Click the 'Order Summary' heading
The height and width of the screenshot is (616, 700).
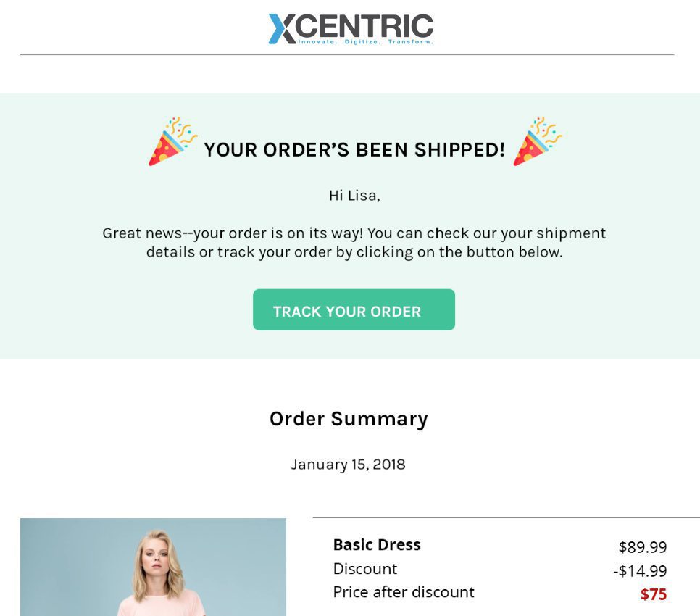[x=349, y=419]
